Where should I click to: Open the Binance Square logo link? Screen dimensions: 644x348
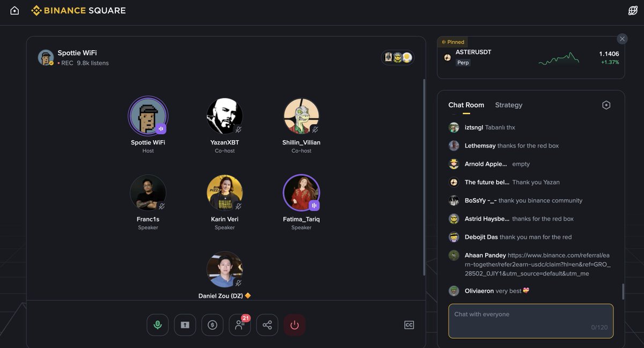tap(78, 10)
